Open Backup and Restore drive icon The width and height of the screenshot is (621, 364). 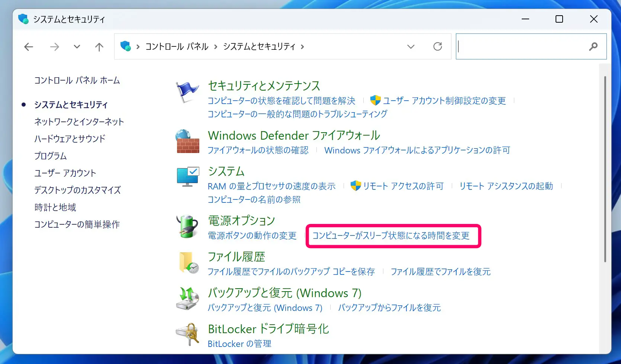187,299
